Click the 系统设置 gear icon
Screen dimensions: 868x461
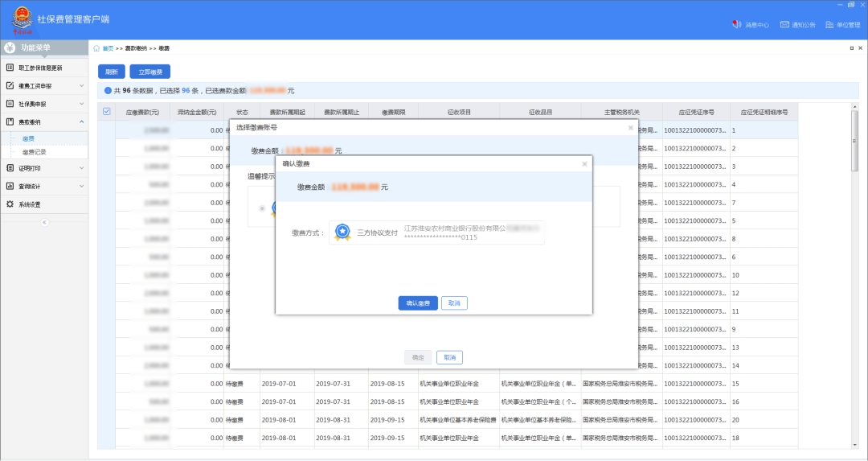(10, 204)
